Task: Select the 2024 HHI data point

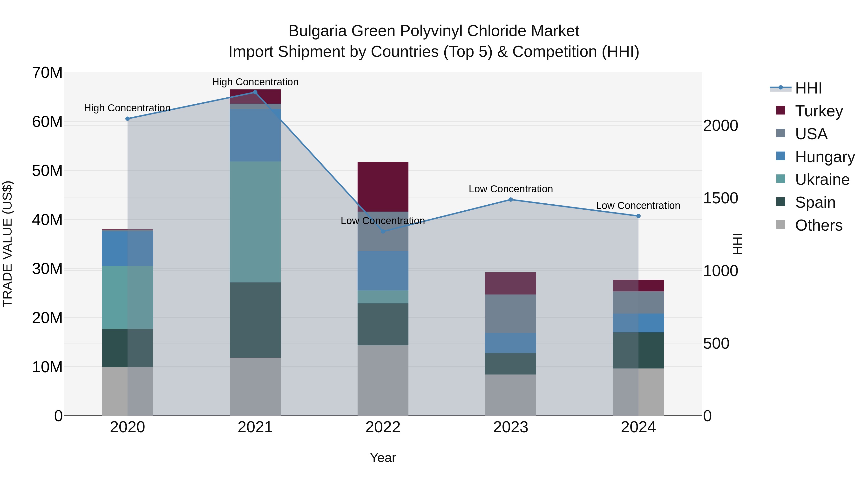Action: (x=638, y=216)
